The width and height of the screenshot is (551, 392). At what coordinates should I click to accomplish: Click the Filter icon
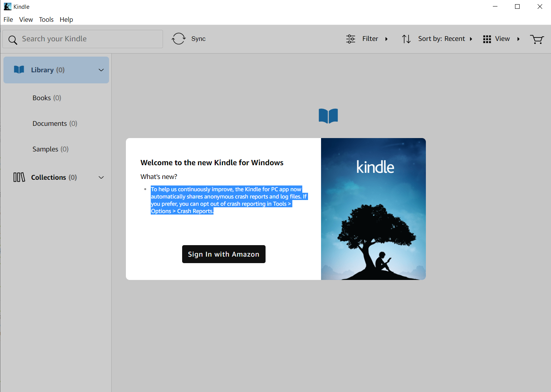tap(350, 39)
